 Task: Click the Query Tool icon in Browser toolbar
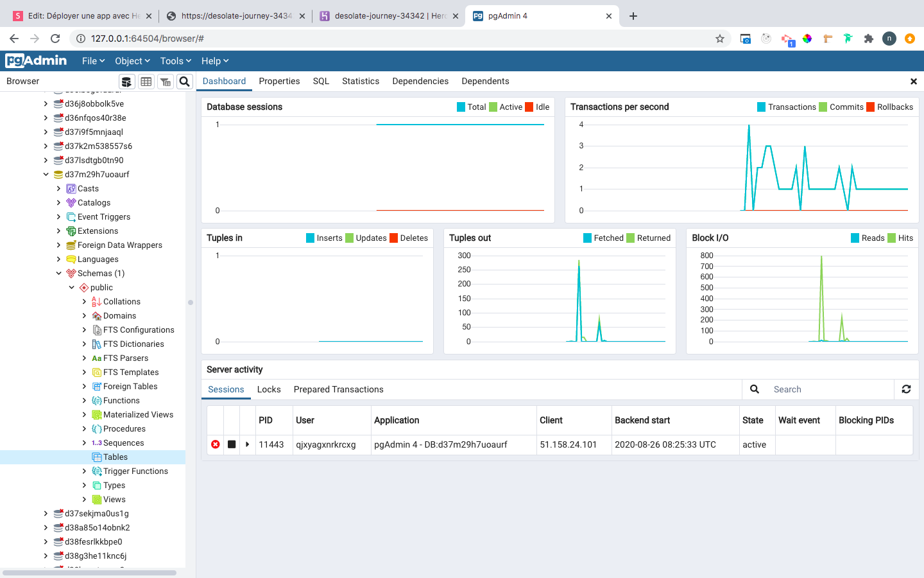point(126,82)
